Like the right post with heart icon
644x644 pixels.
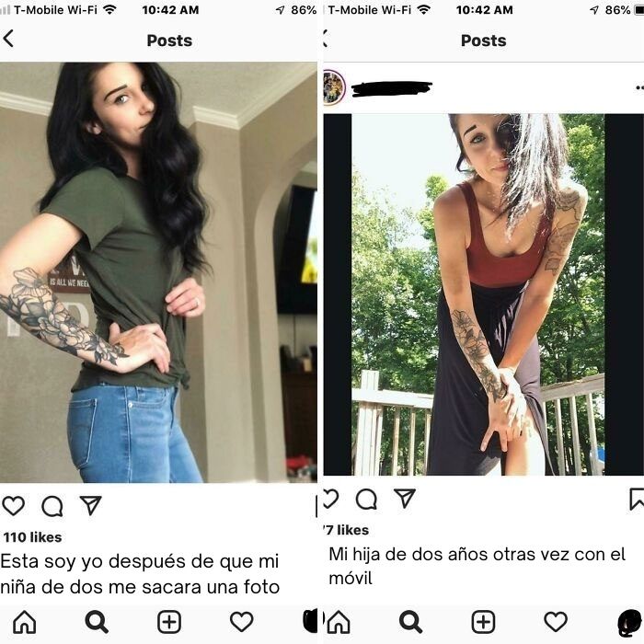click(330, 499)
